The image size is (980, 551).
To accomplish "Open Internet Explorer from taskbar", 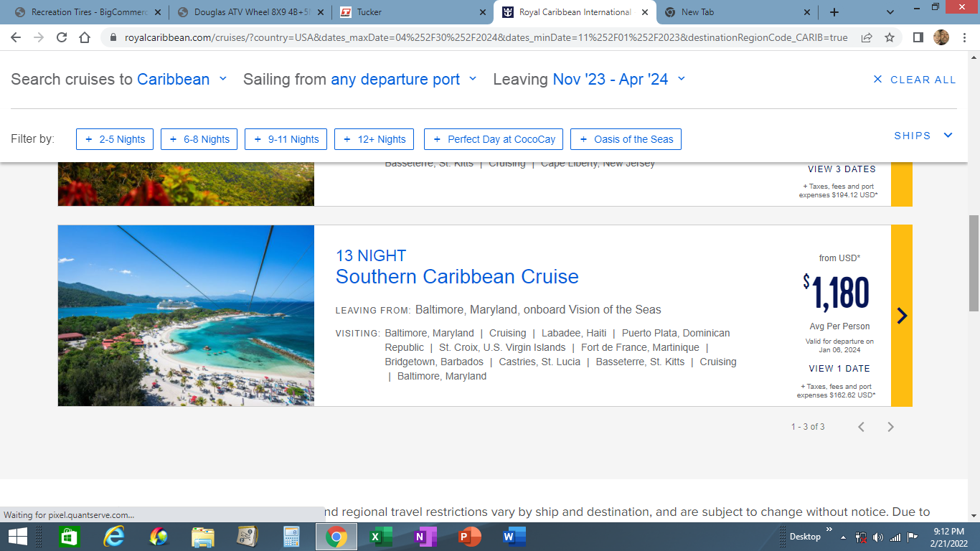I will (113, 537).
